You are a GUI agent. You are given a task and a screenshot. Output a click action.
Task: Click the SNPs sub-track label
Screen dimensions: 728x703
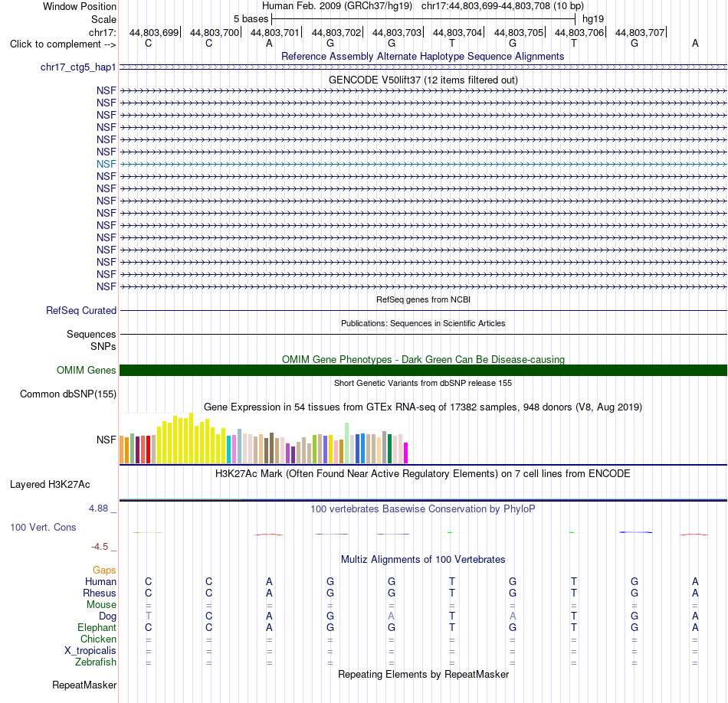(x=103, y=347)
